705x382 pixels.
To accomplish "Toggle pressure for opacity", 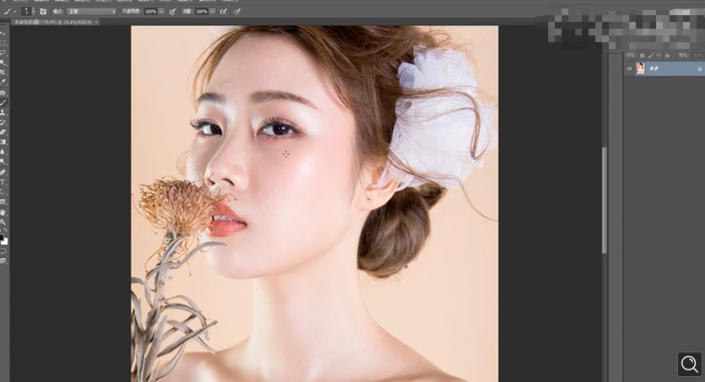I will 172,11.
